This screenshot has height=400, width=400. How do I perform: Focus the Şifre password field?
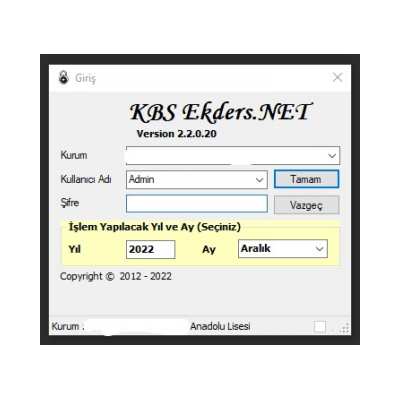(x=197, y=204)
